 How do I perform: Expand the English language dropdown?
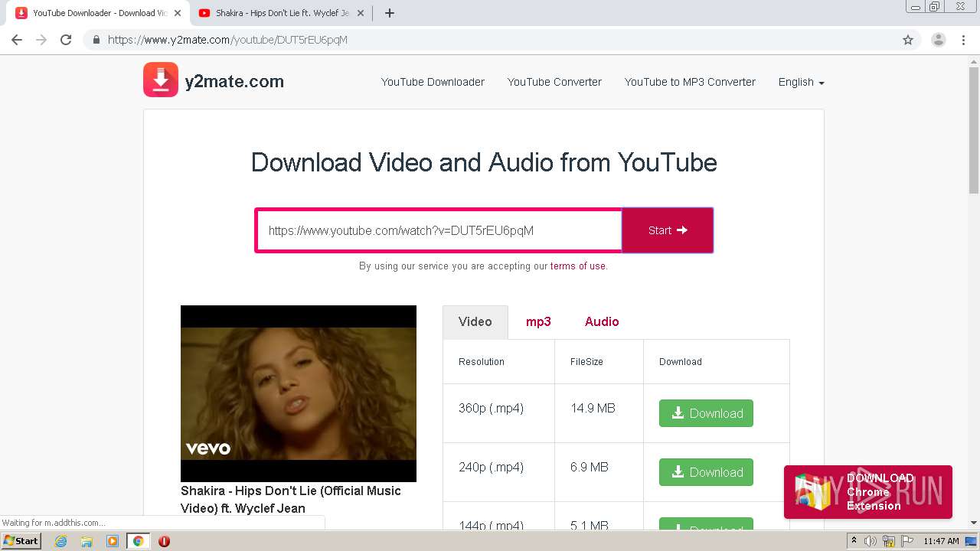pos(801,82)
